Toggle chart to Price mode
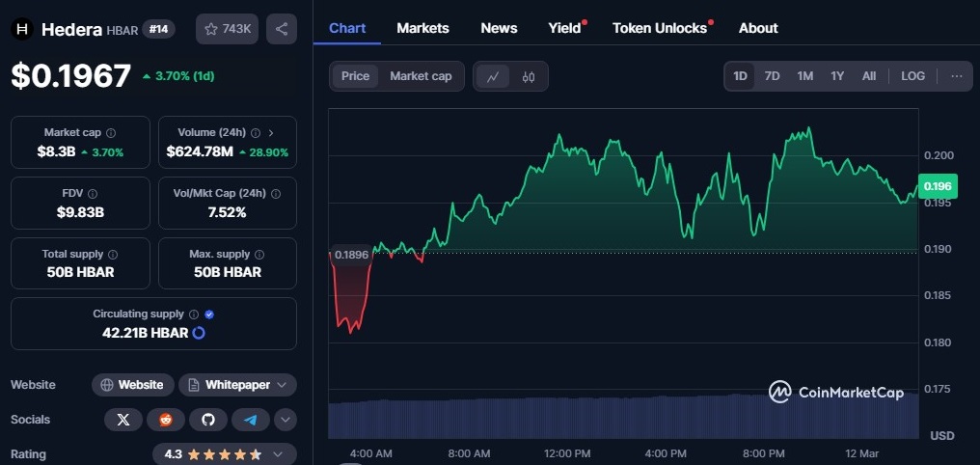Screen dimensions: 980x465 [x=355, y=76]
